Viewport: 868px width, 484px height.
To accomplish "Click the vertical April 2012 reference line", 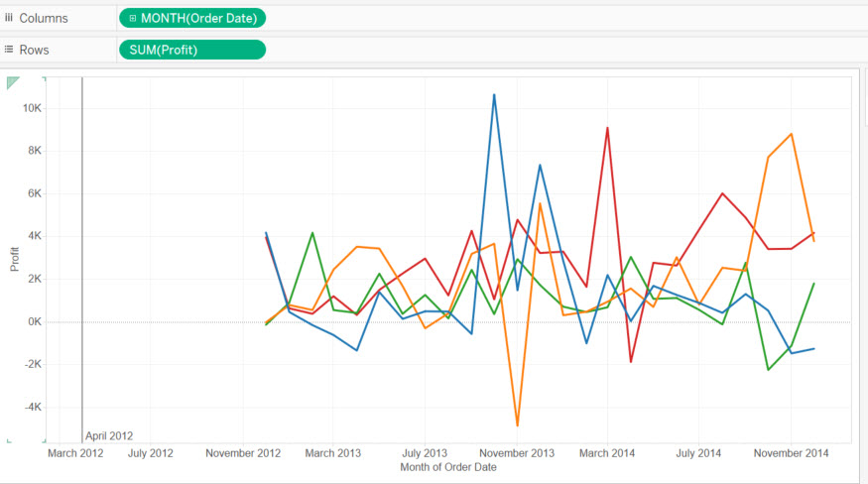I will point(82,259).
